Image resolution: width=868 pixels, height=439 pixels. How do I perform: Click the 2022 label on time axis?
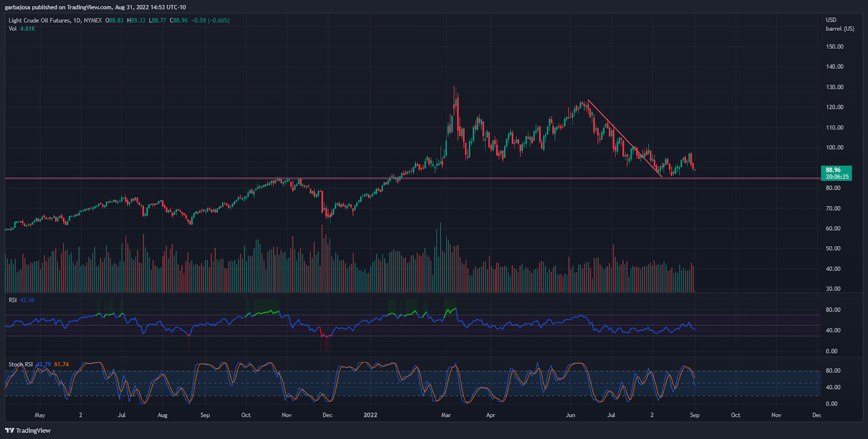pos(370,415)
